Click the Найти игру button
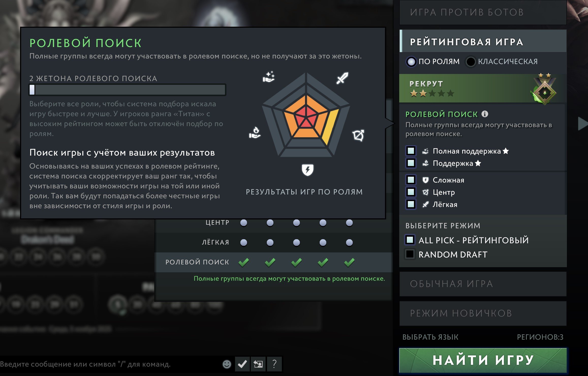 pyautogui.click(x=483, y=360)
